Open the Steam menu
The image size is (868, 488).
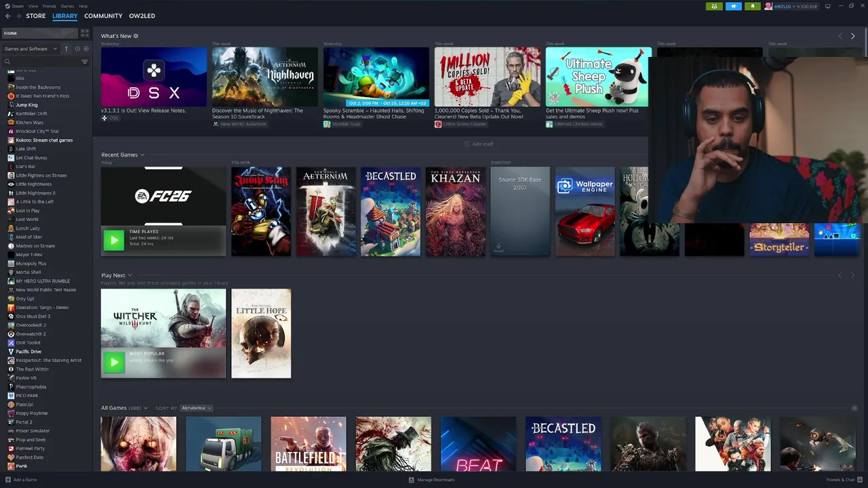coord(18,6)
